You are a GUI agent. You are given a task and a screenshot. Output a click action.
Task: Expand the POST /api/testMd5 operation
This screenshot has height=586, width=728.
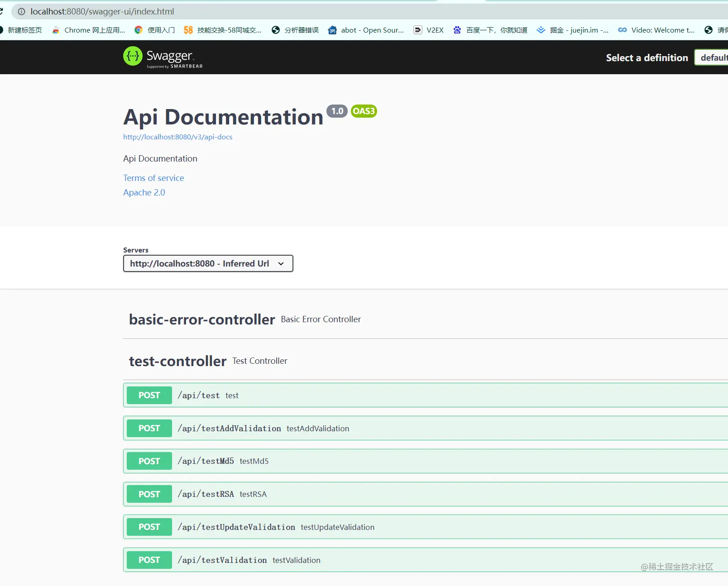426,461
